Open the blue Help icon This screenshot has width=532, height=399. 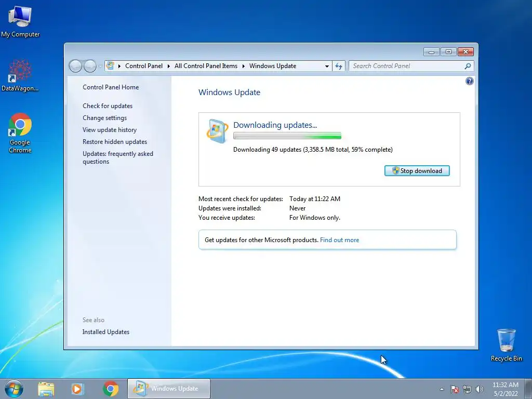470,81
